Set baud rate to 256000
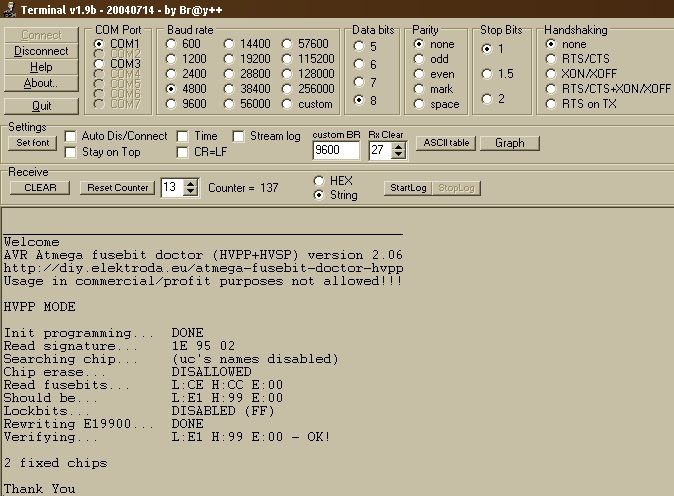Viewport: 674px width, 496px height. click(287, 89)
